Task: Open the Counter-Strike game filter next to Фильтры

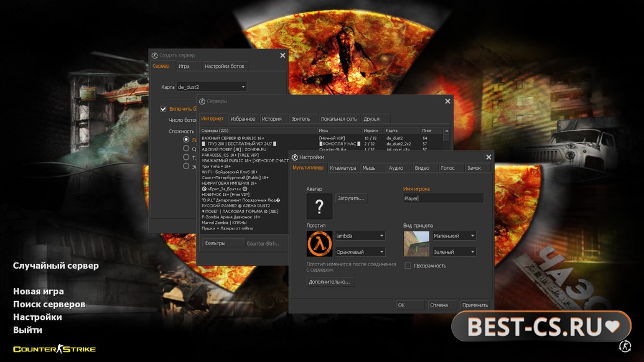Action: pos(263,243)
